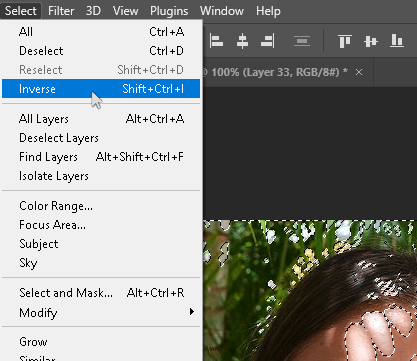Open the Help menu
Image resolution: width=417 pixels, height=361 pixels.
[268, 11]
